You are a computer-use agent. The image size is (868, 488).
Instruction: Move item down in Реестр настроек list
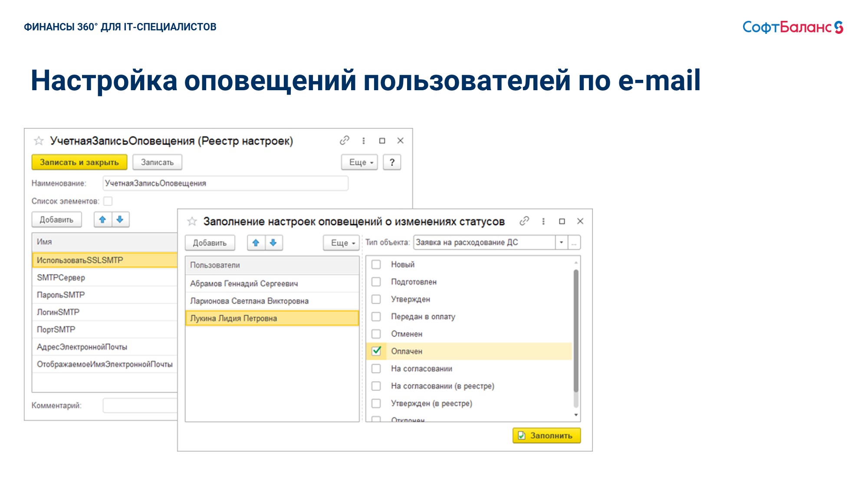120,219
